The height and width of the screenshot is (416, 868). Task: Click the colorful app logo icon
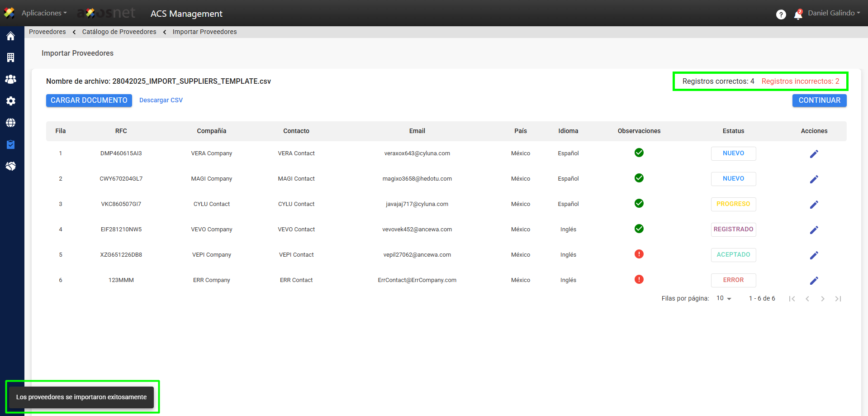[x=9, y=13]
